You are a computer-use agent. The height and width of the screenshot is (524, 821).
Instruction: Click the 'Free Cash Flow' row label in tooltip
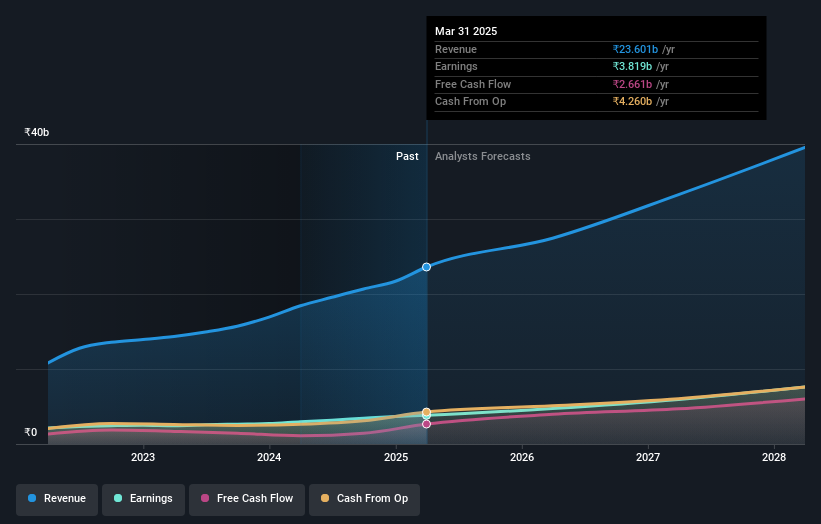coord(473,84)
